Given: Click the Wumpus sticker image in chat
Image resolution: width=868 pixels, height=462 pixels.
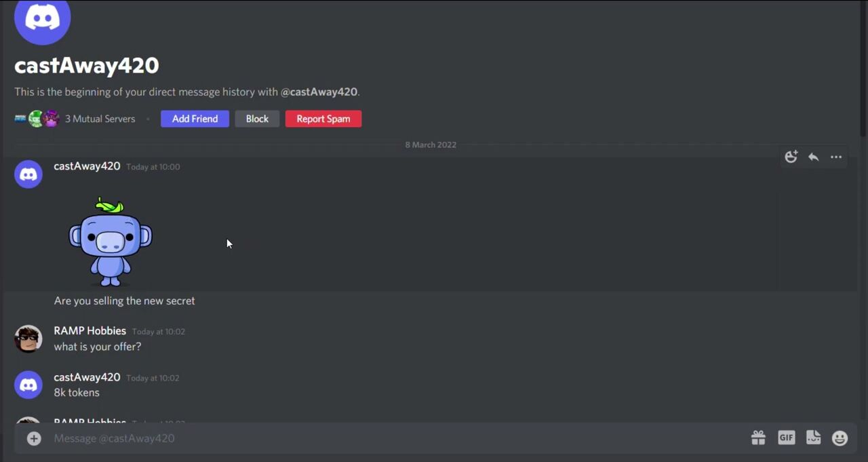Looking at the screenshot, I should (110, 242).
